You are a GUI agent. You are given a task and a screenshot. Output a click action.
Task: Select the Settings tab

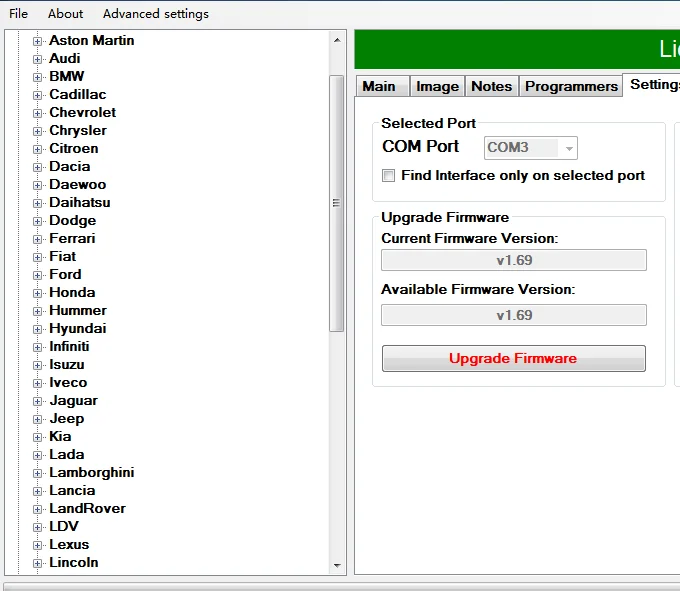point(652,85)
